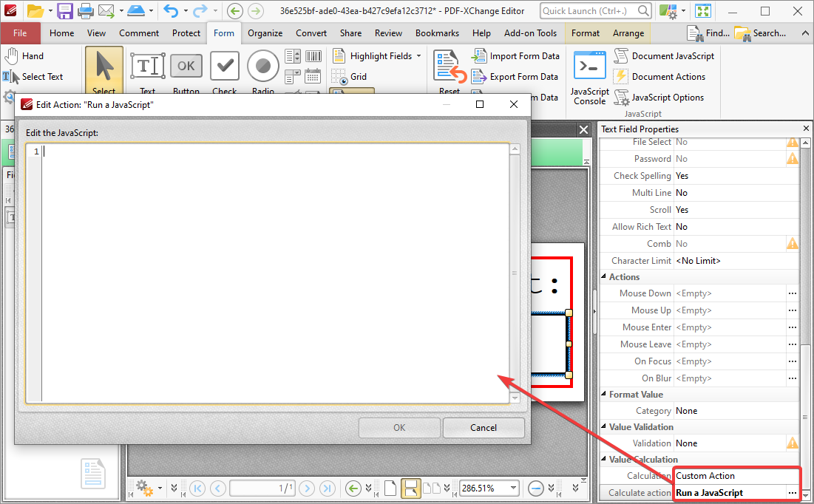Cancel the Edit Action dialog
The image size is (814, 504).
click(x=484, y=428)
